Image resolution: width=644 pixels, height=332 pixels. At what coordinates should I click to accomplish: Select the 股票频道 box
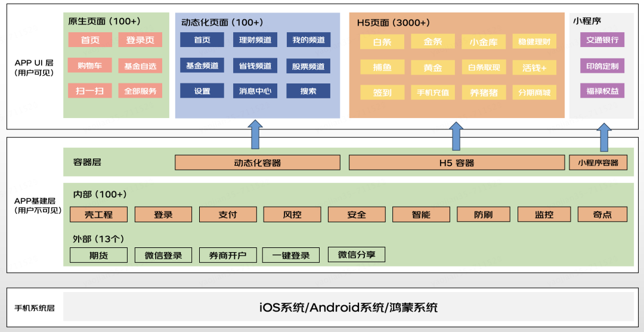pos(308,66)
